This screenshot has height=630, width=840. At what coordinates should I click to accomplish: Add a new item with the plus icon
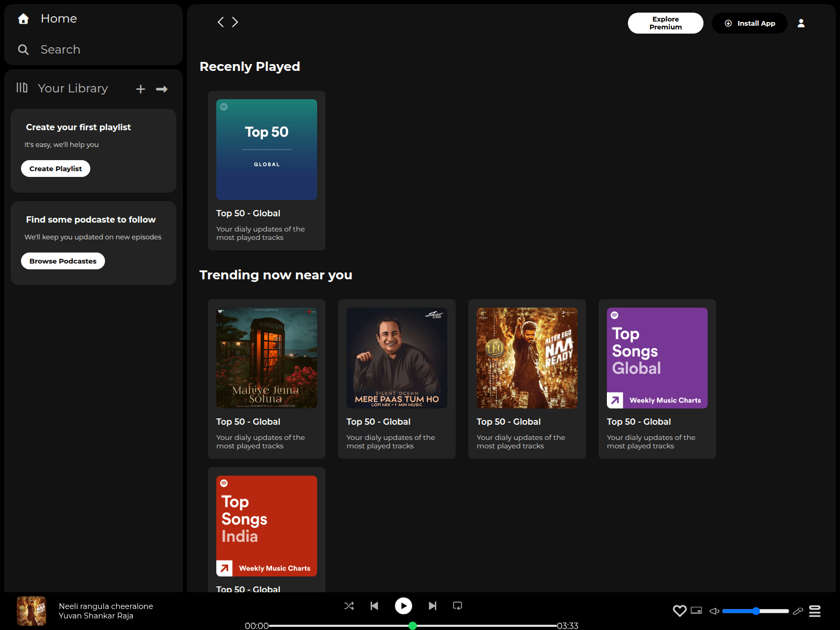click(141, 89)
